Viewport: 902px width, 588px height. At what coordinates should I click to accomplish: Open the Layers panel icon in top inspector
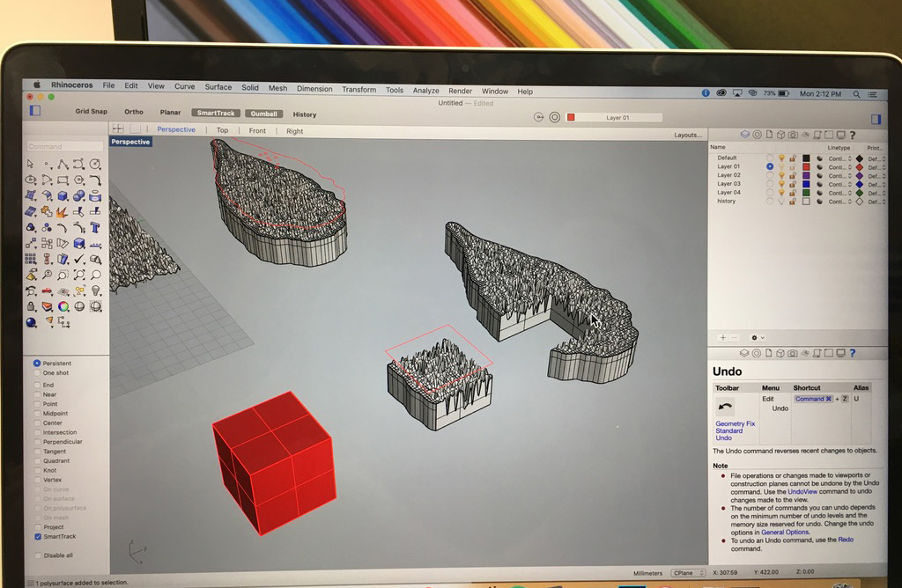point(745,135)
